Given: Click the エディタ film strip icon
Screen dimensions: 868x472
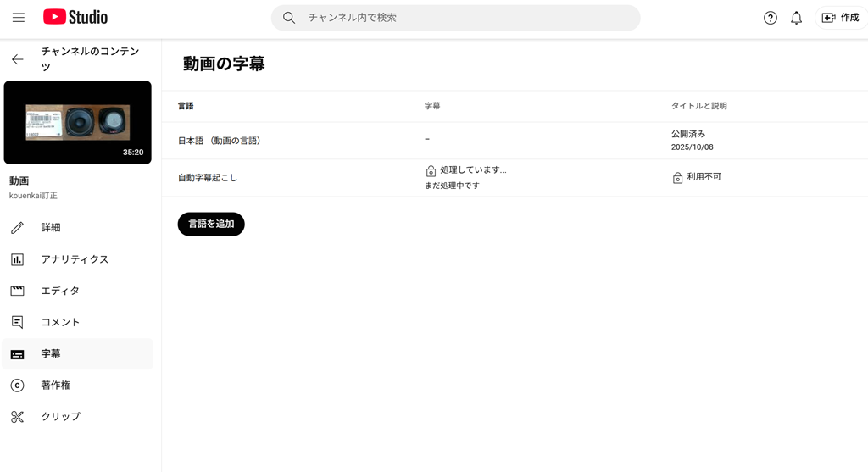Looking at the screenshot, I should tap(18, 291).
